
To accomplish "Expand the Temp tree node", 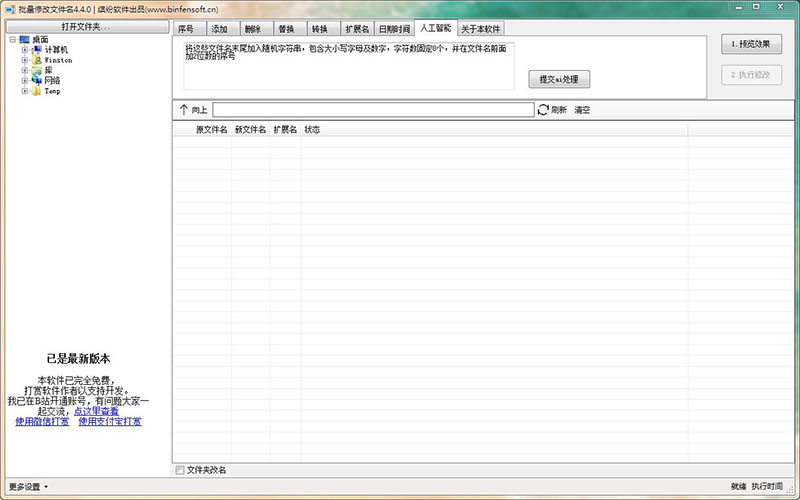I will coord(24,91).
